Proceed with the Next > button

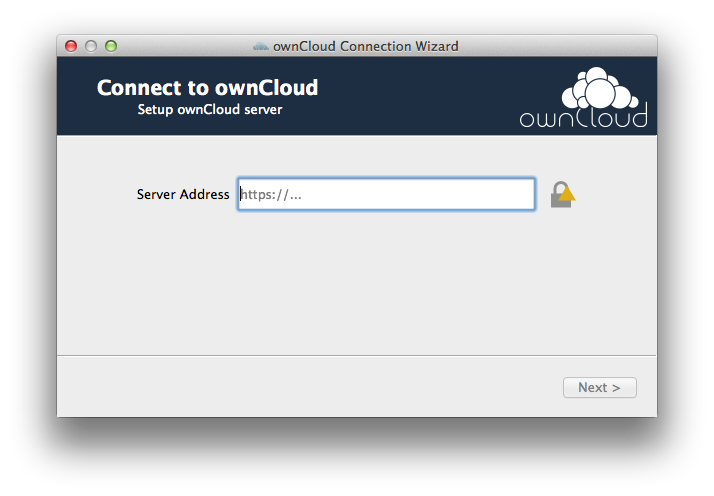pyautogui.click(x=600, y=388)
